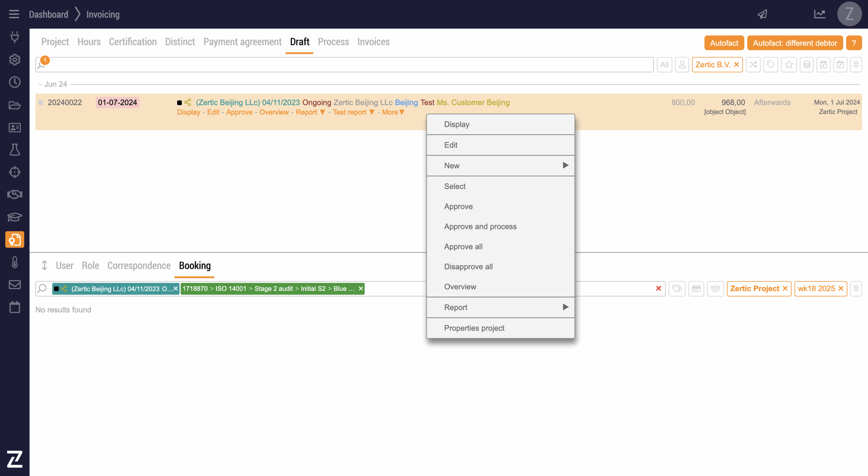This screenshot has width=868, height=476.
Task: Switch to the Process tab
Action: pos(333,42)
